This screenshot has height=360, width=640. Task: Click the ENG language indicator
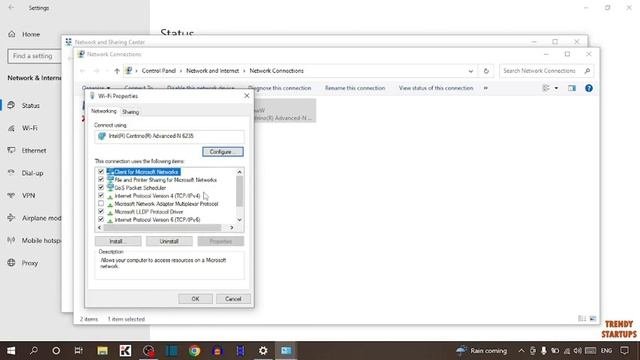click(x=607, y=351)
